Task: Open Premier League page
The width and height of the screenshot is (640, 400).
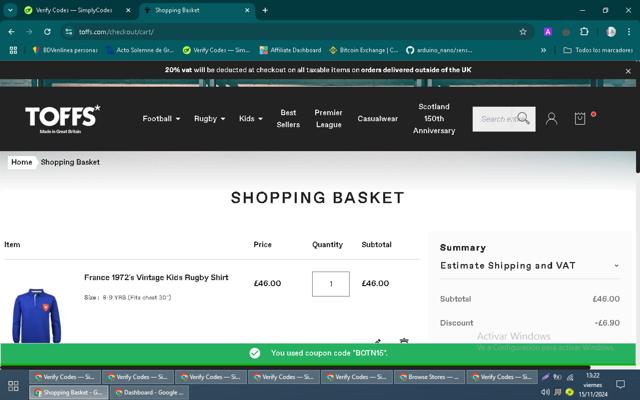Action: coord(328,119)
